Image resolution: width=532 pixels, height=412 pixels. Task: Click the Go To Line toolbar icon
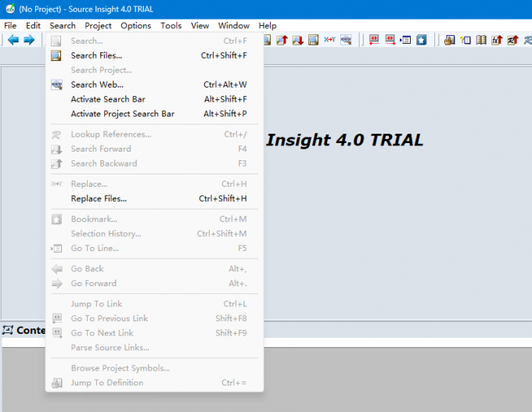pyautogui.click(x=405, y=40)
